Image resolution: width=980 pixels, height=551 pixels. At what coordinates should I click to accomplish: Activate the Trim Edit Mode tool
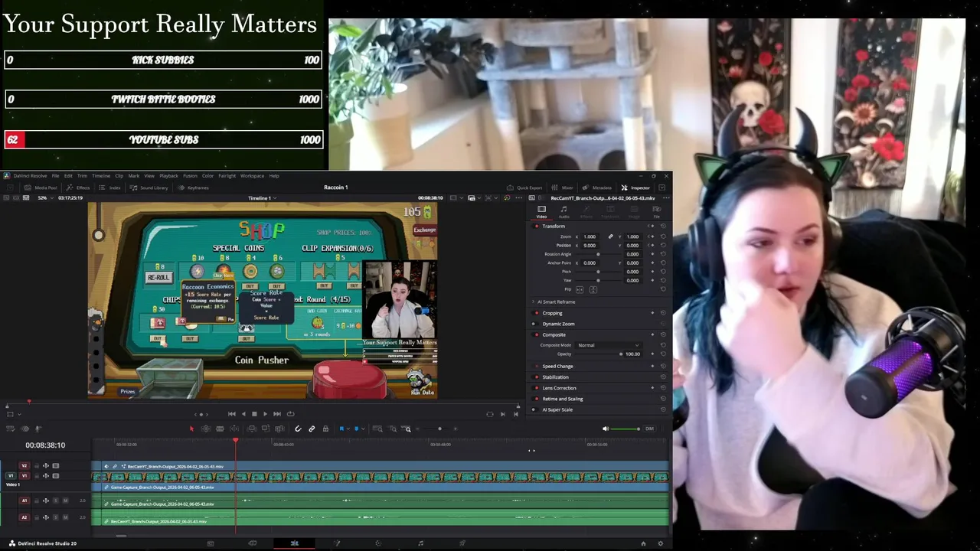pyautogui.click(x=206, y=429)
